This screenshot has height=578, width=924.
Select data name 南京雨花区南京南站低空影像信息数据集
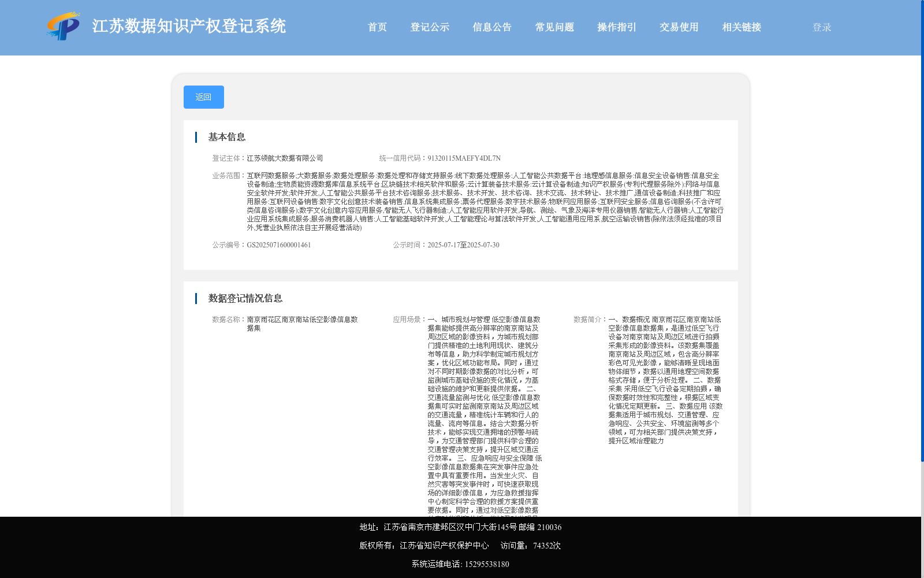tap(302, 324)
